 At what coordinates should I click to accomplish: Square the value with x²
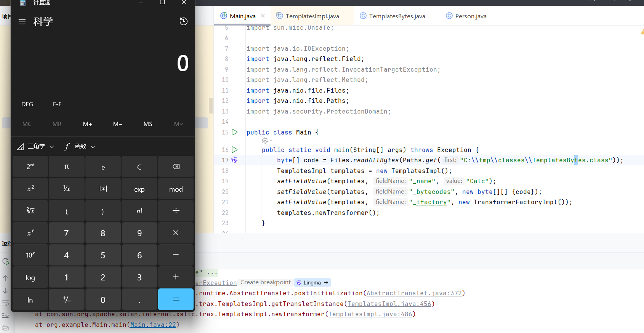tap(30, 189)
